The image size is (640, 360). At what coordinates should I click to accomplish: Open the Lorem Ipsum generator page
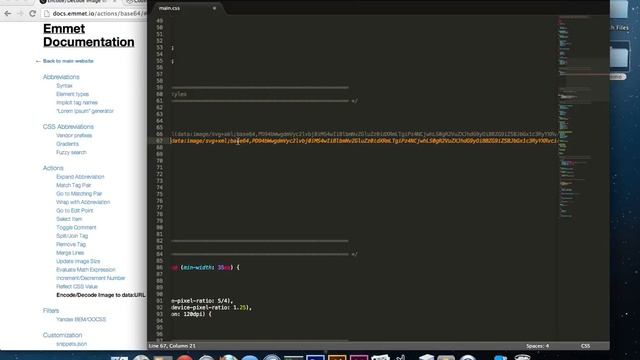(x=85, y=111)
